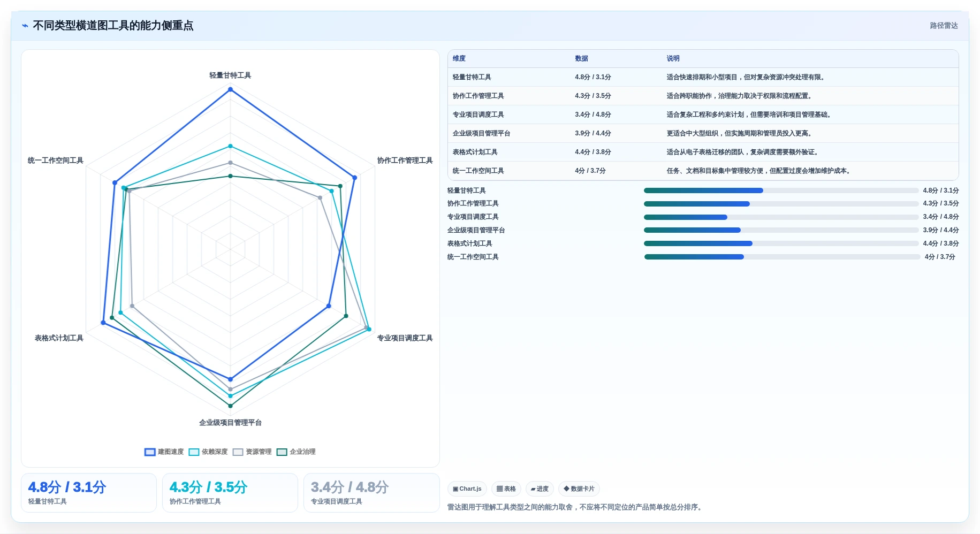The width and height of the screenshot is (980, 534).
Task: Toggle the 资源管理 legend item
Action: click(252, 452)
